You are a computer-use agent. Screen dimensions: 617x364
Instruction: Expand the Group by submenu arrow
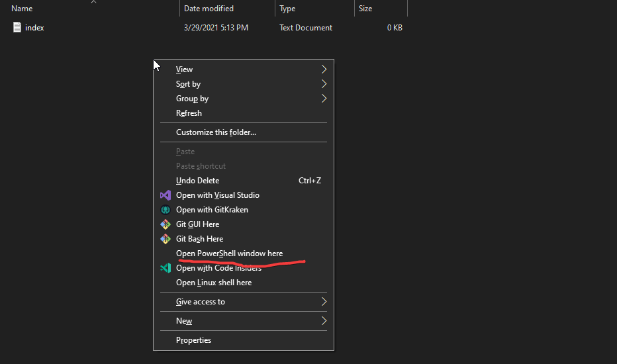tap(324, 99)
